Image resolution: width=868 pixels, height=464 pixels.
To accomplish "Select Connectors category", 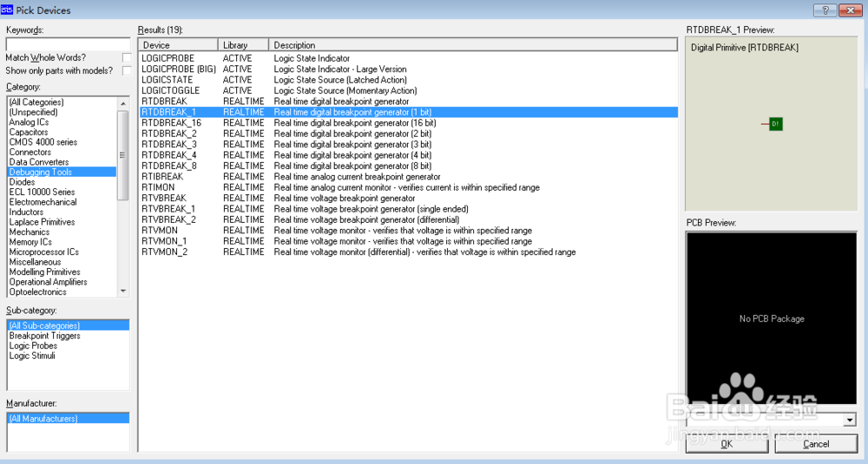I will click(62, 152).
